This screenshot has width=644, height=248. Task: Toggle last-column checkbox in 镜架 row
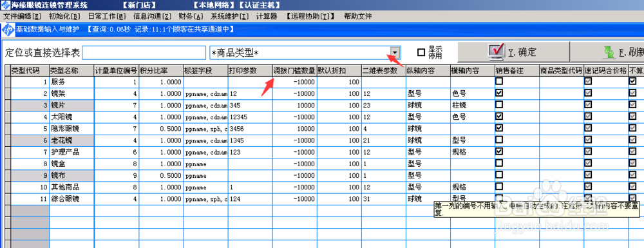pos(632,93)
